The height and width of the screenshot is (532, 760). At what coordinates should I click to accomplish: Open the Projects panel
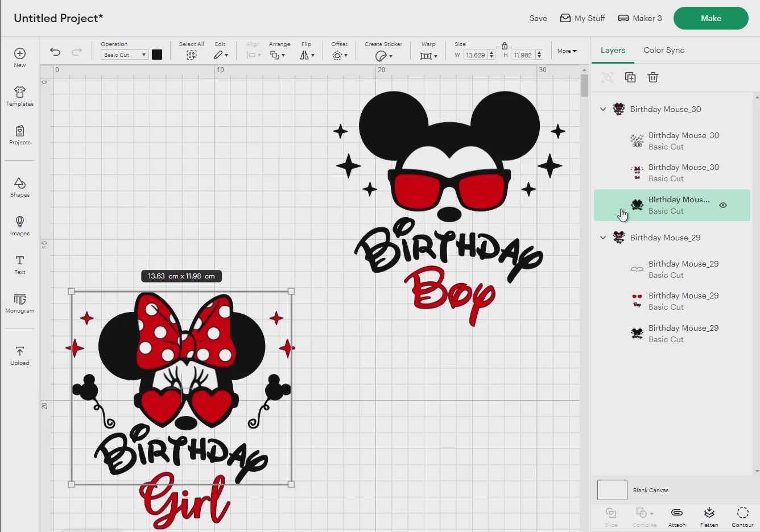(x=20, y=135)
